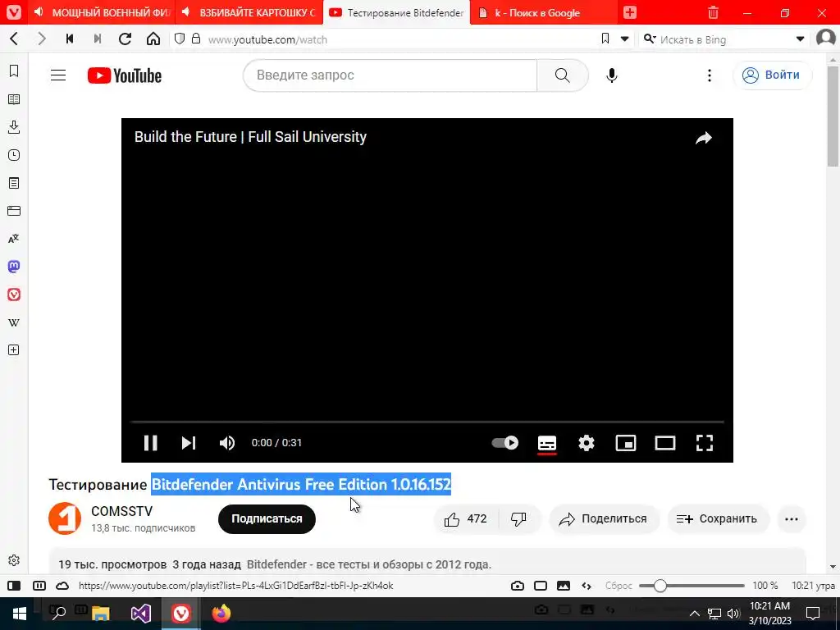The height and width of the screenshot is (630, 840).
Task: Switch to the k - Поиск в Google tab
Action: pos(543,12)
